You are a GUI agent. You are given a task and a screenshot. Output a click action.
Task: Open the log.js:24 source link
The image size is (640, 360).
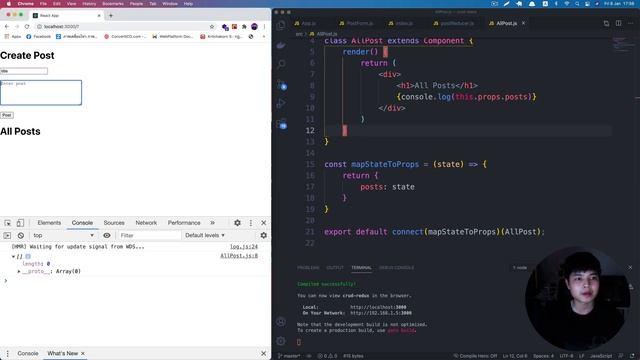point(244,247)
